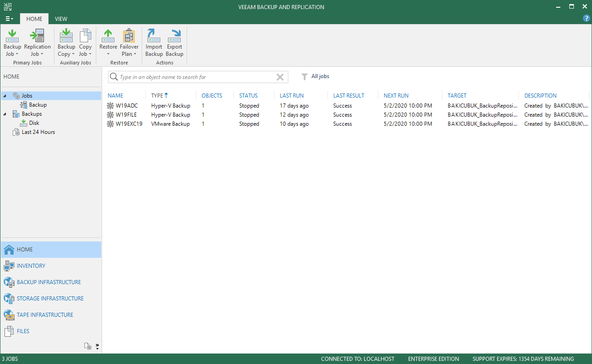Sort by STATUS column header

click(x=248, y=96)
